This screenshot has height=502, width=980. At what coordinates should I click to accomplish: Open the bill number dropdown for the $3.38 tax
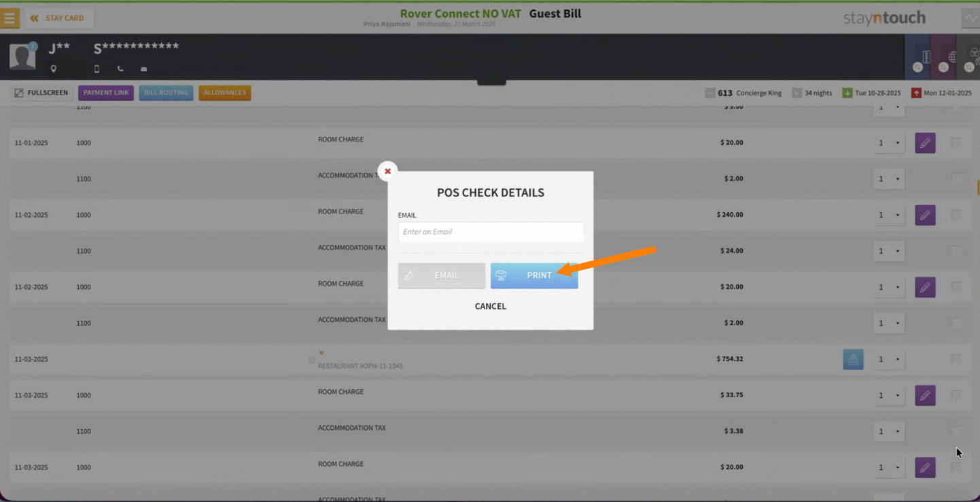[x=889, y=431]
